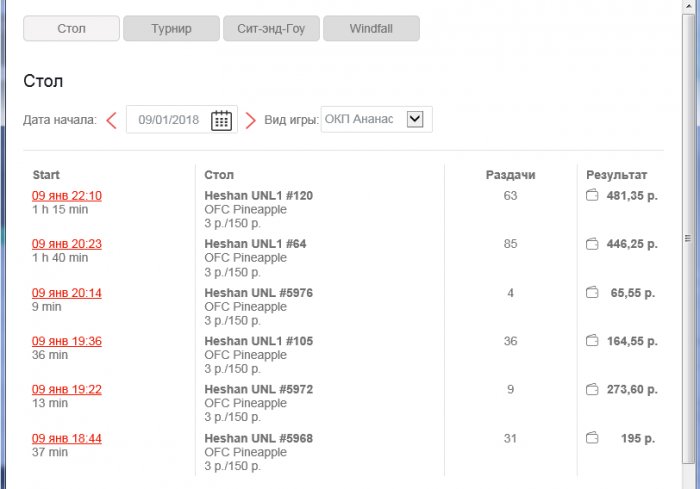Open hand history icon for Heshan UNL #5976

coord(591,293)
